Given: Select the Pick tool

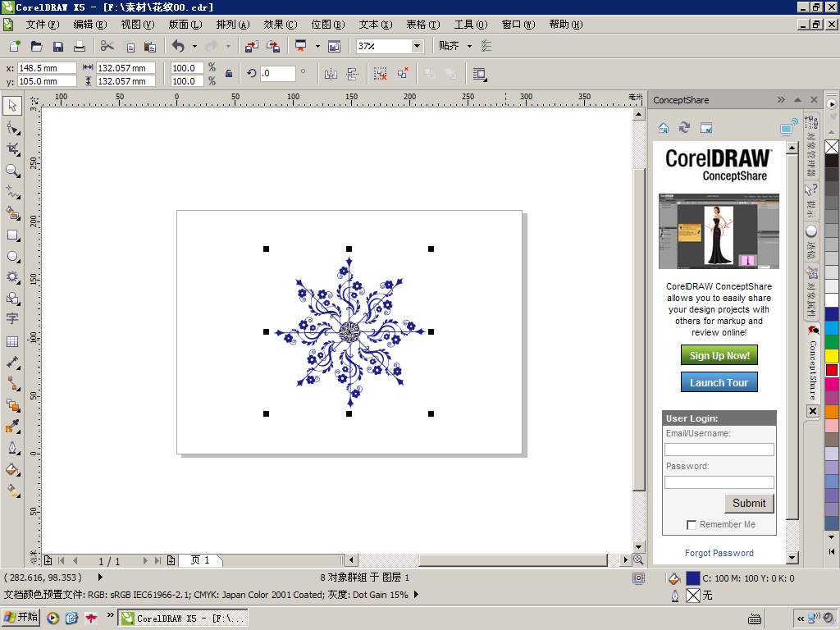Looking at the screenshot, I should pyautogui.click(x=12, y=106).
